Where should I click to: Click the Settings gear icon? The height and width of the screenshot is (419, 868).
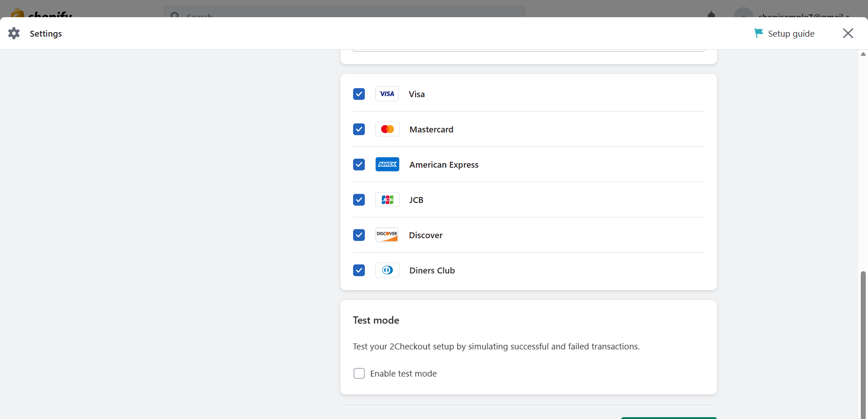[14, 33]
